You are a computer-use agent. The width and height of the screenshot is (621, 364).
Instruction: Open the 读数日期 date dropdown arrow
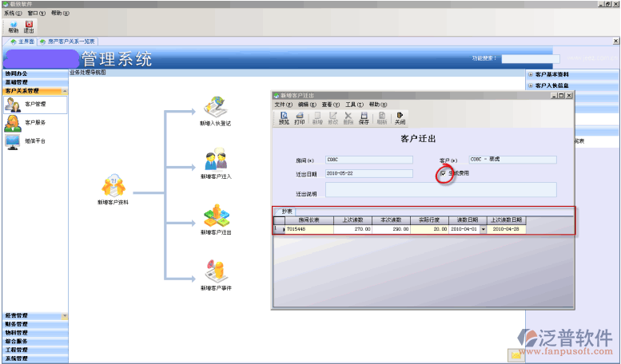[484, 229]
